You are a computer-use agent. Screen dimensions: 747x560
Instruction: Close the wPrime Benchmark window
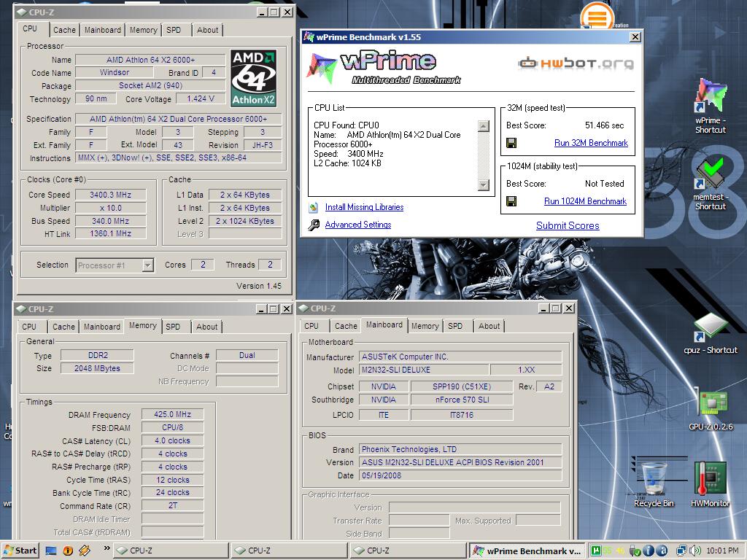click(635, 37)
